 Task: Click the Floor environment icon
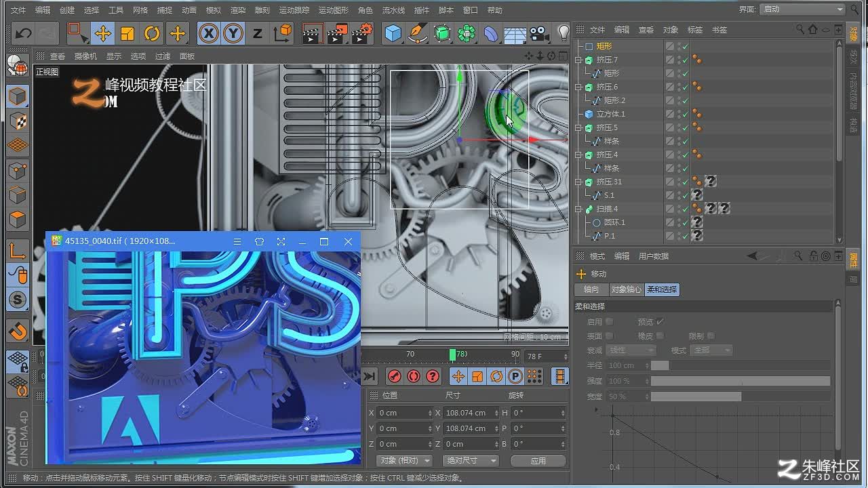pyautogui.click(x=515, y=33)
